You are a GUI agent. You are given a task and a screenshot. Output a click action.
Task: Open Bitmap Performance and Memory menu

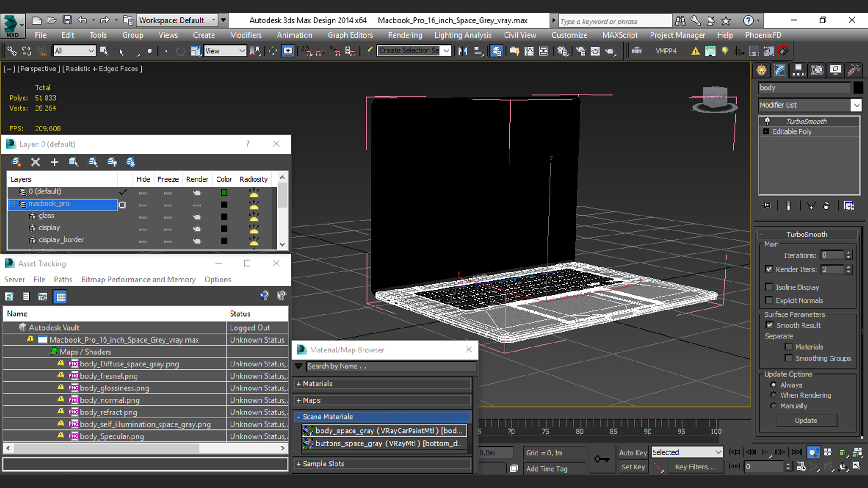(138, 279)
